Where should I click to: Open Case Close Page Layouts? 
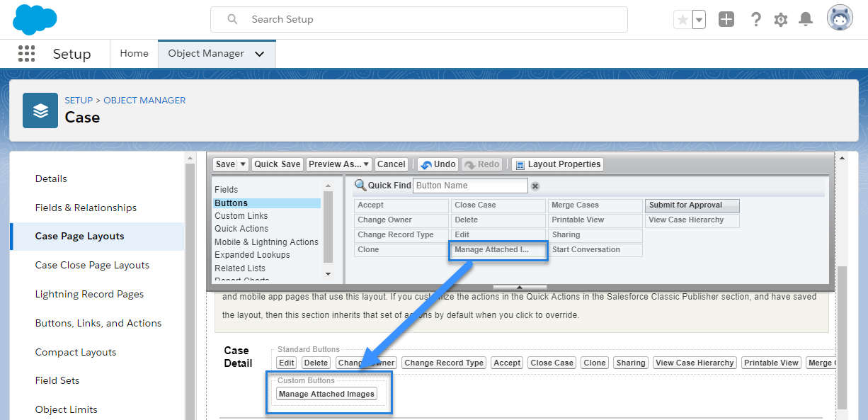92,265
